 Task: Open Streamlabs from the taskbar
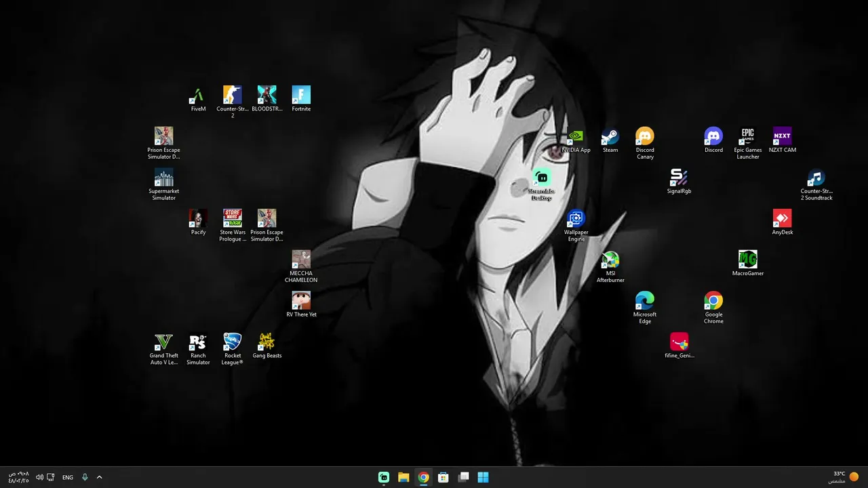point(384,477)
